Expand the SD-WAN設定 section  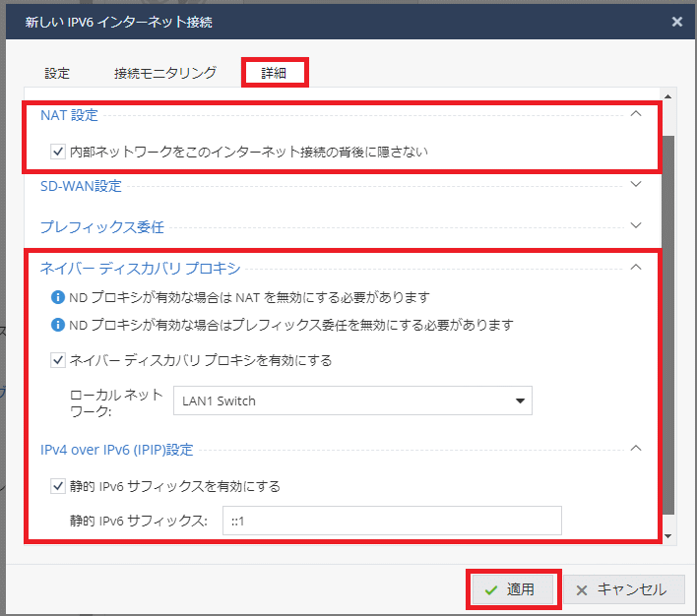635,184
